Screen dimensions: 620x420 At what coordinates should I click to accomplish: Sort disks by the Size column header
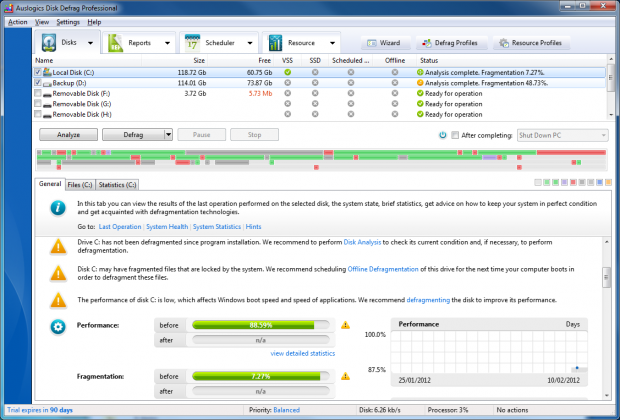(174, 61)
